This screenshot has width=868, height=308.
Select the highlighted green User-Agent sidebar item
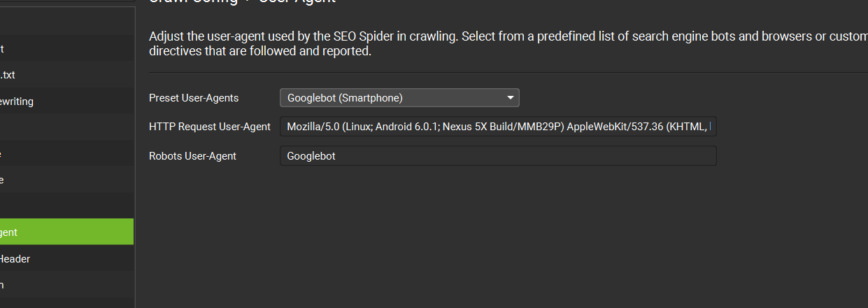click(x=66, y=232)
